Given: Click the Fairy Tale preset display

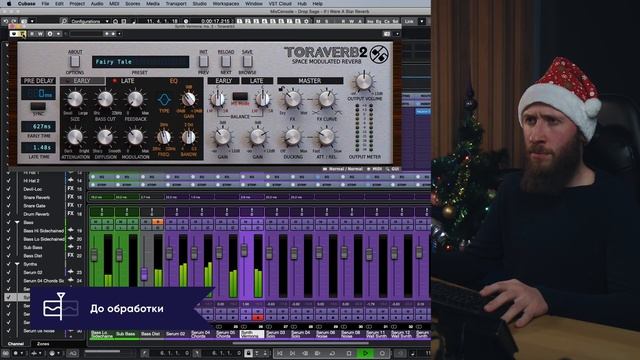Looking at the screenshot, I should 140,62.
